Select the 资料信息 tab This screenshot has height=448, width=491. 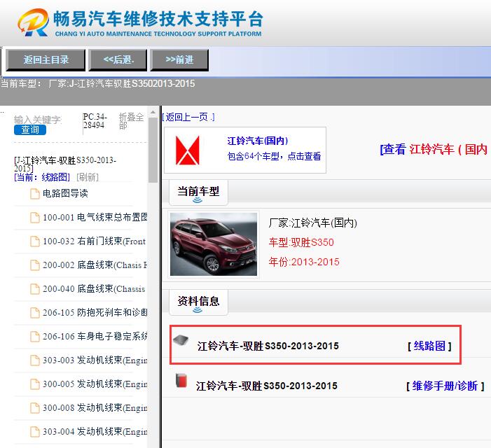tap(198, 302)
